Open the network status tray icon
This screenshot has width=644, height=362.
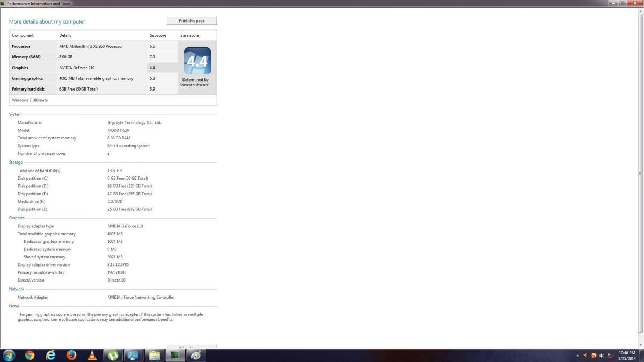[610, 356]
